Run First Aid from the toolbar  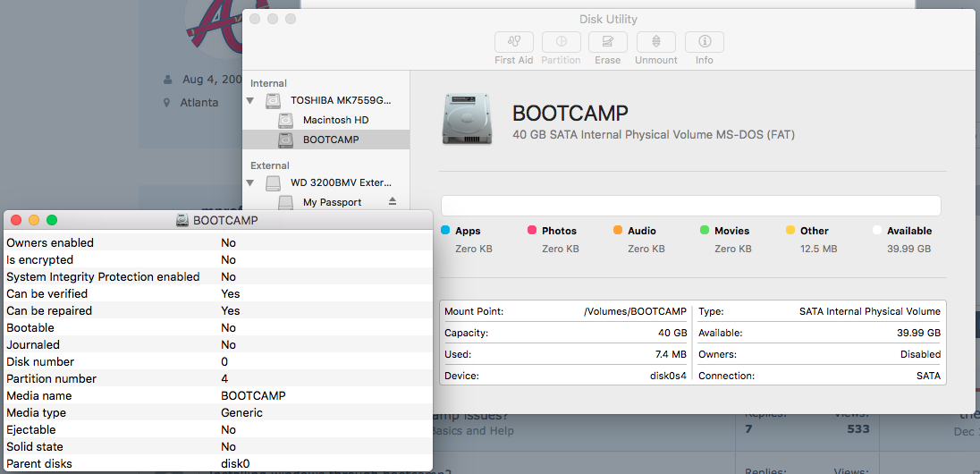514,42
